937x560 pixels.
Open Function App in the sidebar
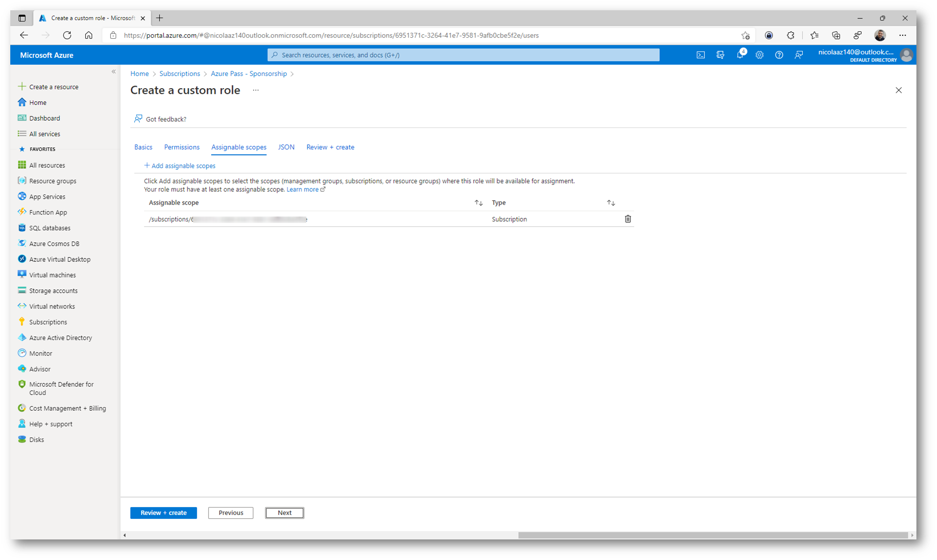(42, 212)
